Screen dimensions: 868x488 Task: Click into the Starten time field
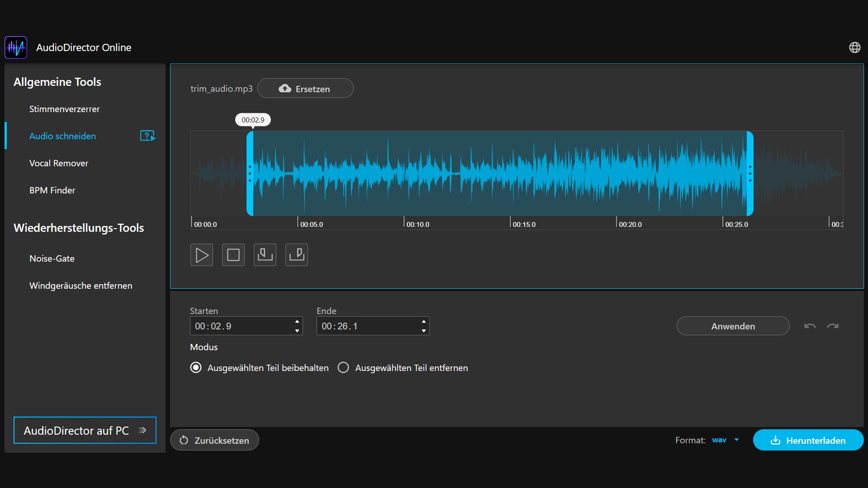point(240,326)
